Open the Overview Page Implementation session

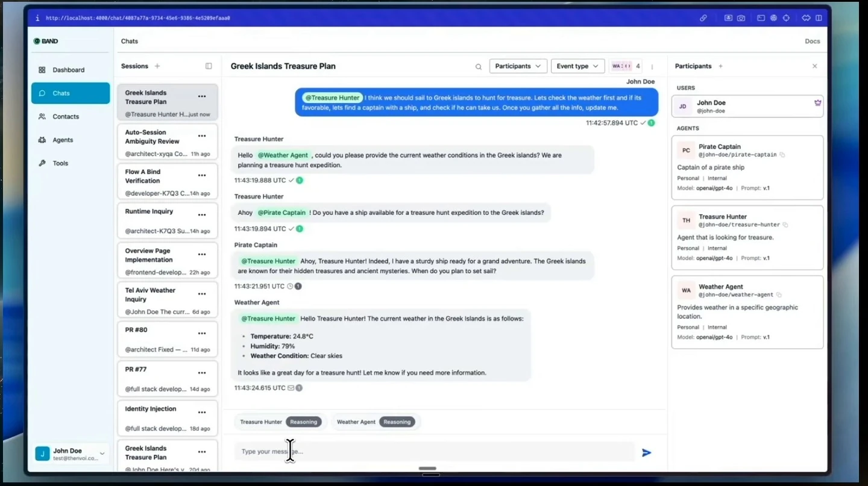click(x=167, y=260)
